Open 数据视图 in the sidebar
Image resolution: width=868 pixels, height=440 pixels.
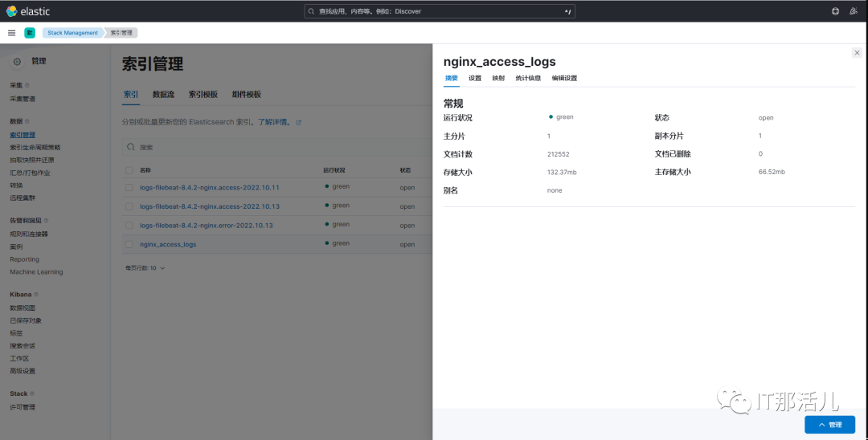pyautogui.click(x=23, y=308)
